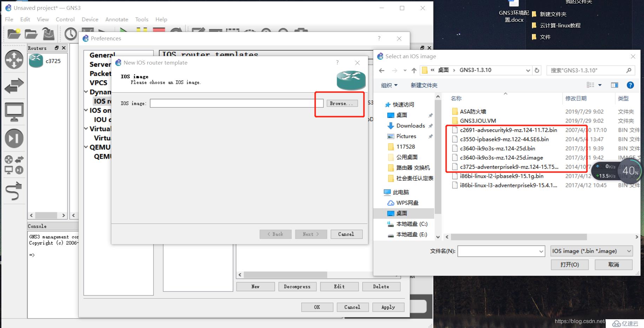Go up one folder level arrow
Image resolution: width=644 pixels, height=328 pixels.
414,71
